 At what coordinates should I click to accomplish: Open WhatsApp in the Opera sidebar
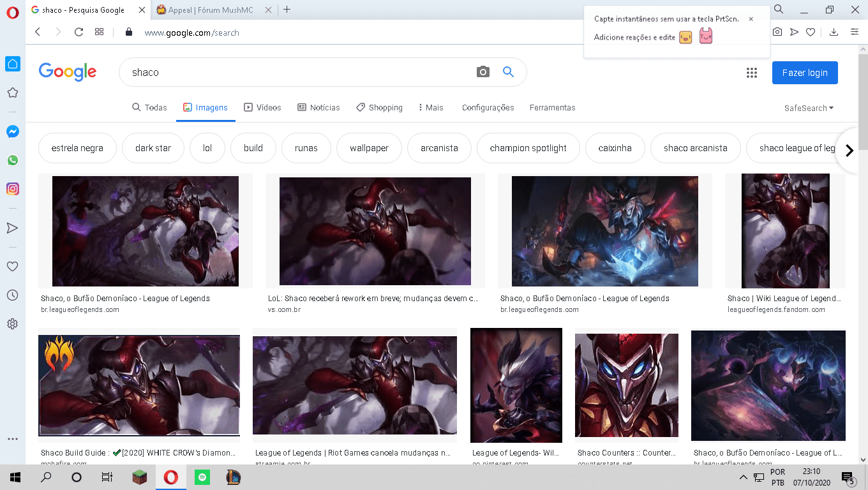click(x=13, y=160)
